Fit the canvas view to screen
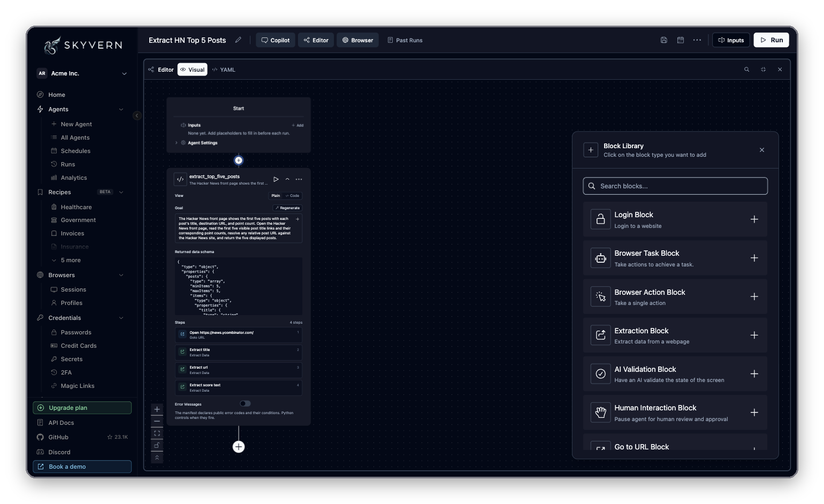824x504 pixels. pyautogui.click(x=157, y=433)
